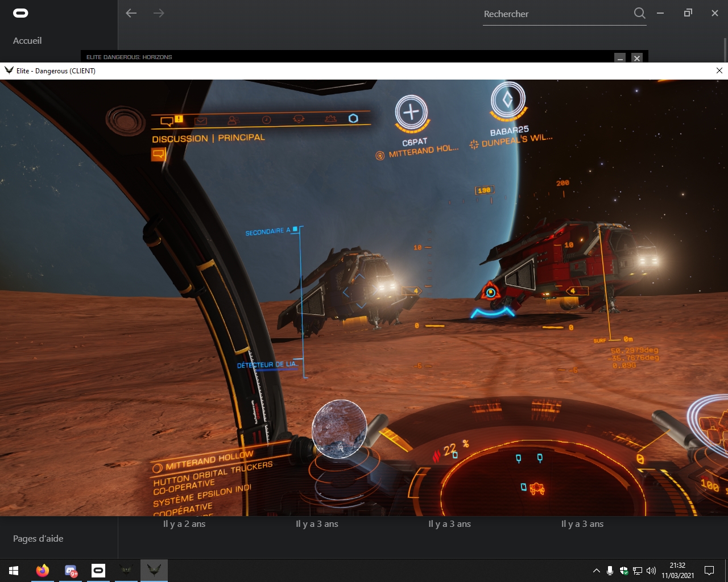Click the microphone tray icon
The height and width of the screenshot is (582, 728).
(610, 571)
